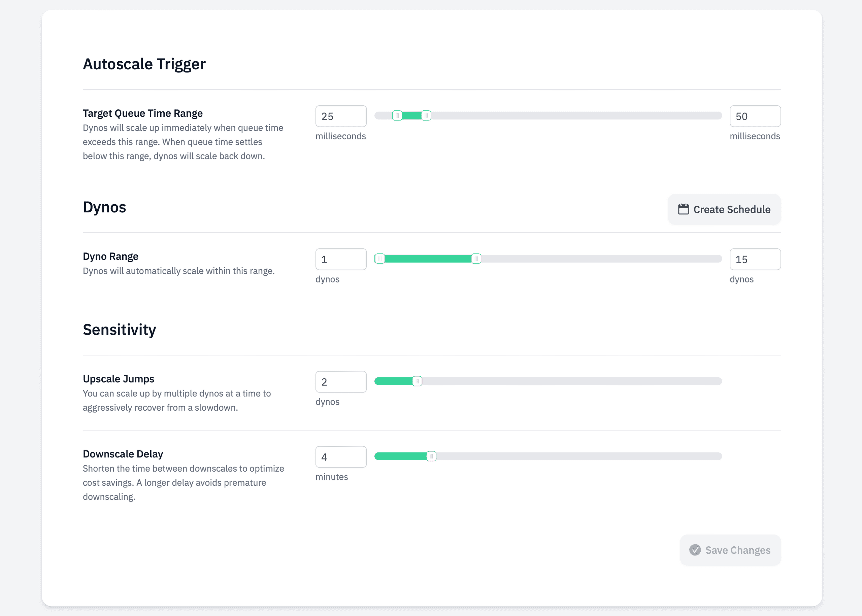
Task: Click the Downscale Delay slider track
Action: coord(569,456)
